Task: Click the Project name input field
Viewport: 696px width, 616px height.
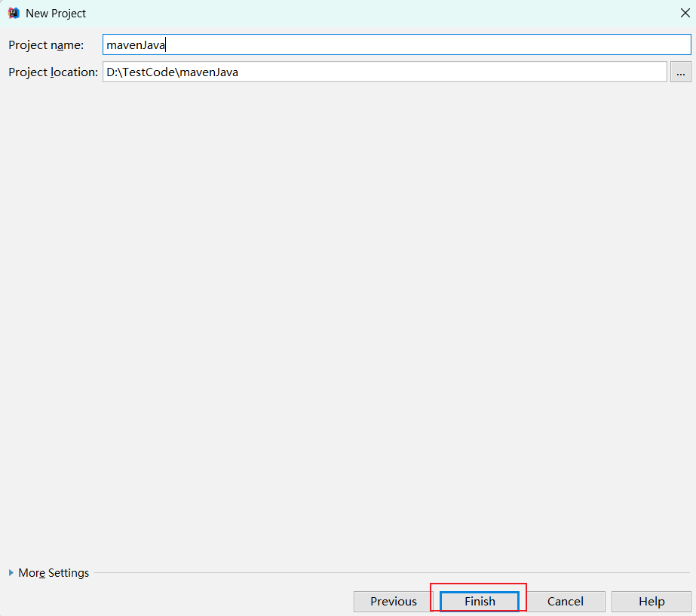Action: (397, 44)
